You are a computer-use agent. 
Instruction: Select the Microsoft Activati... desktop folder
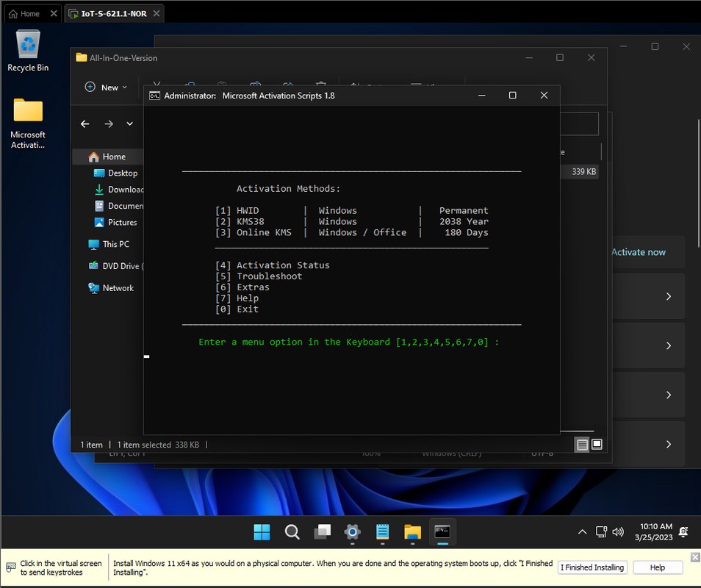click(x=28, y=123)
